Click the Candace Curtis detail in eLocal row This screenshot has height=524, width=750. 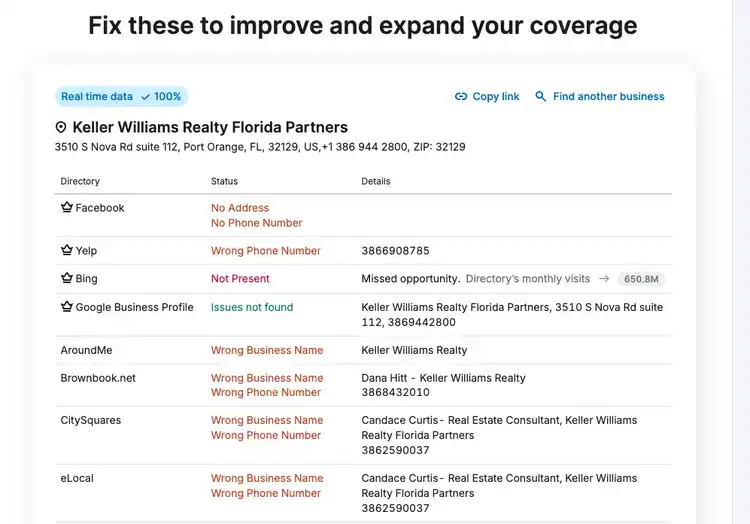(x=499, y=485)
